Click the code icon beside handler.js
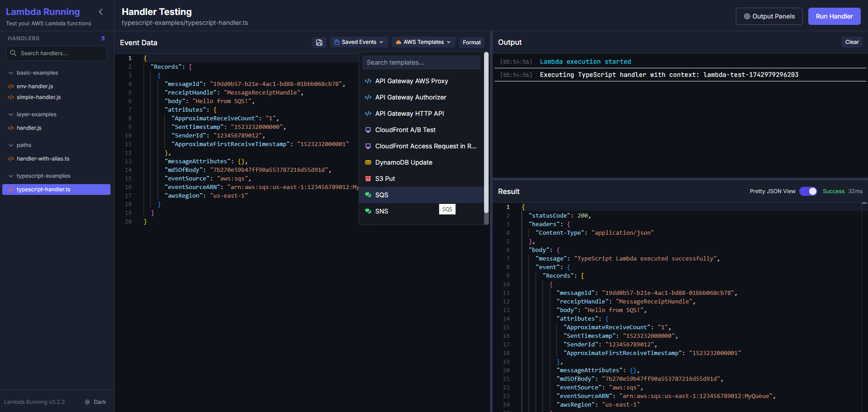868x412 pixels. [x=11, y=128]
